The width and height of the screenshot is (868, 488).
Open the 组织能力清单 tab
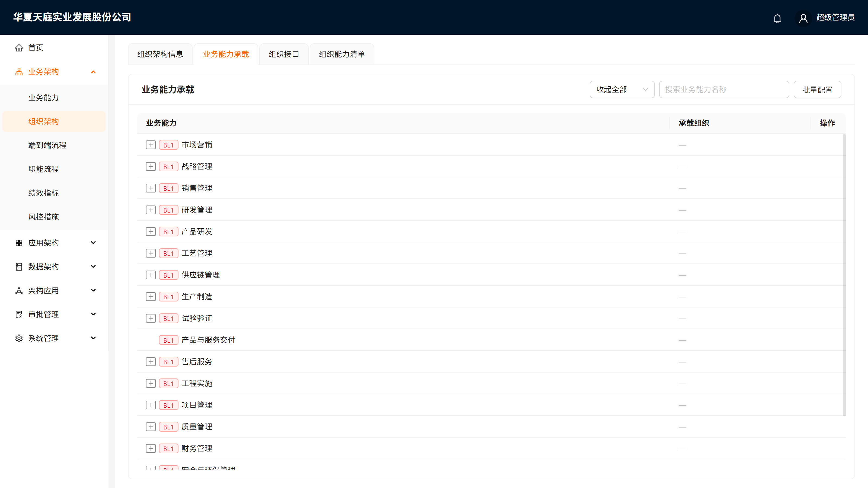coord(342,54)
